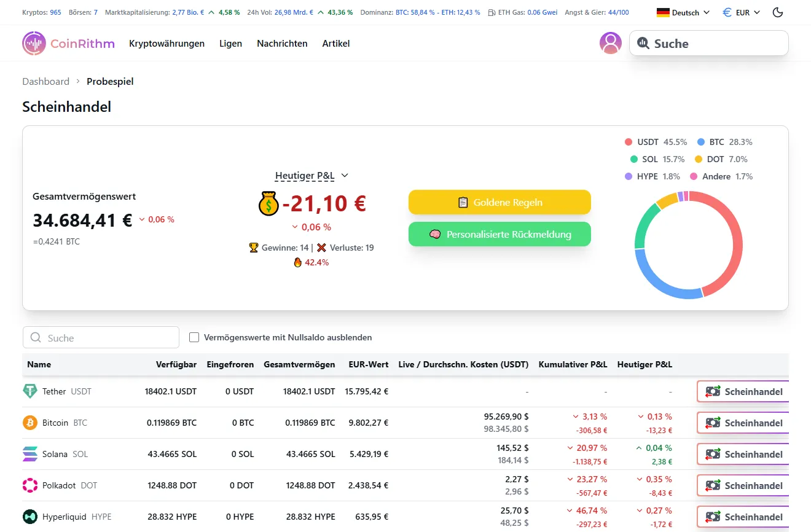The width and height of the screenshot is (811, 532).
Task: Open the Kryptowährungen menu
Action: click(167, 43)
